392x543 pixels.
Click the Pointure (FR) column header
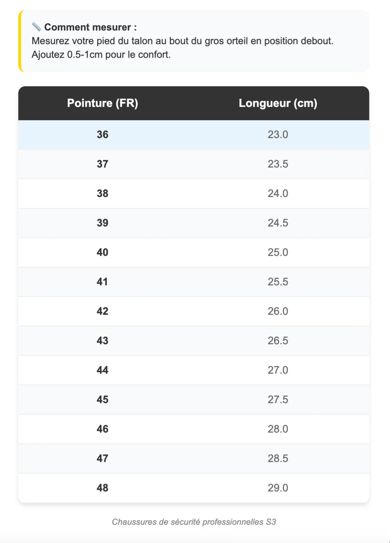click(103, 103)
